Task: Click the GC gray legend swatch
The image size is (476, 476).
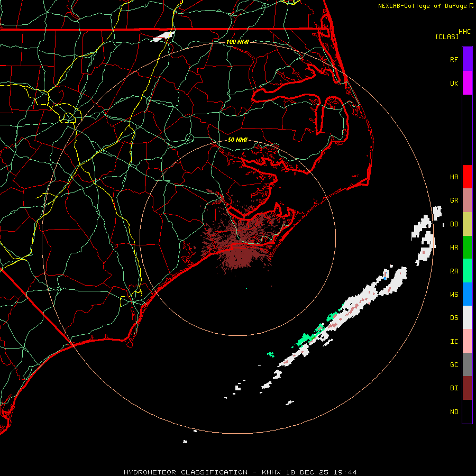Action: pos(467,364)
